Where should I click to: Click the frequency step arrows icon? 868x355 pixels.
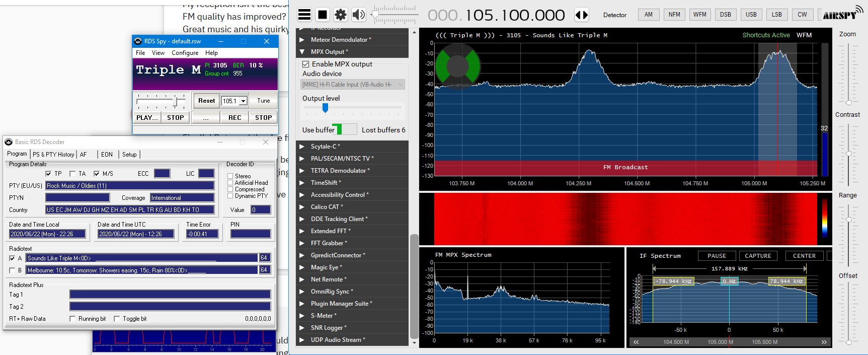[582, 15]
